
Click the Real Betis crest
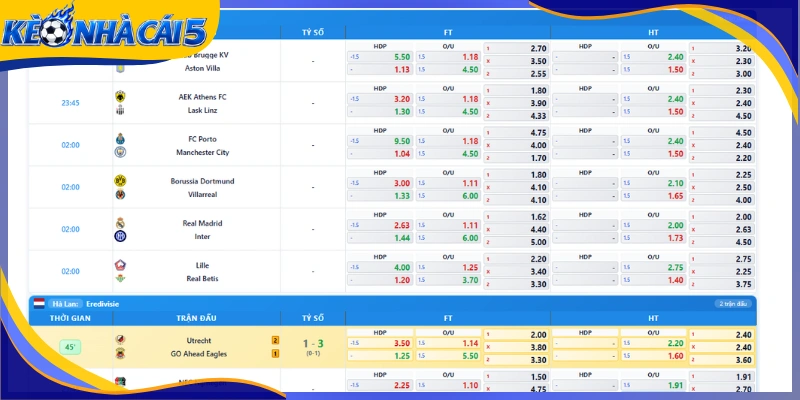point(120,279)
